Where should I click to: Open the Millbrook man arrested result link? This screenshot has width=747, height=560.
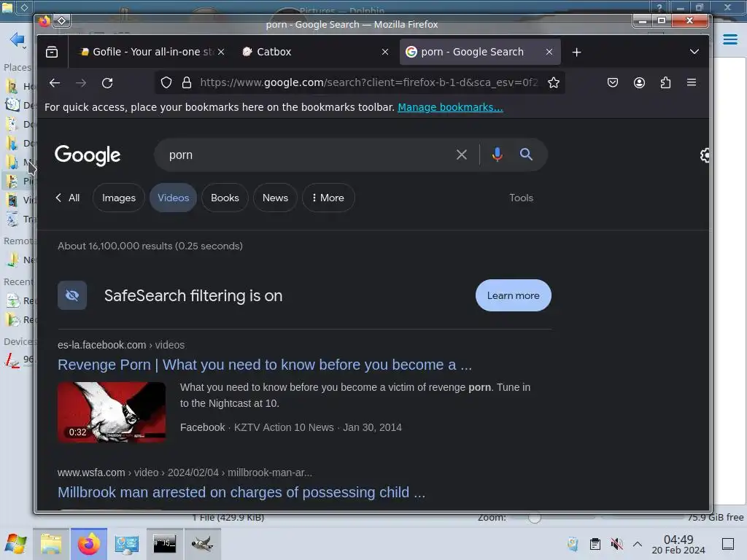(x=241, y=492)
